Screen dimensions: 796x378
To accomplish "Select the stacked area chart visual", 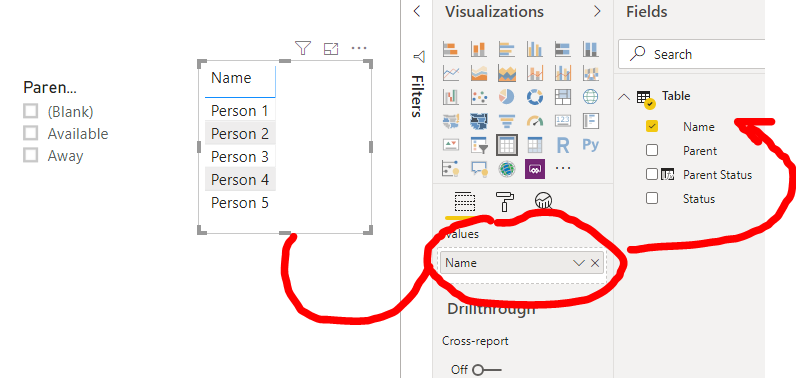I will [507, 73].
